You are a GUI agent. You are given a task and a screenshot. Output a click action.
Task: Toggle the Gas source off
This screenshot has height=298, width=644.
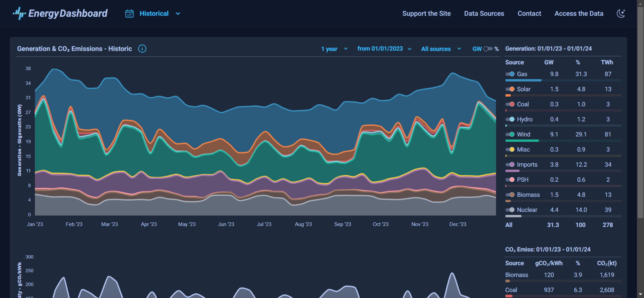pyautogui.click(x=510, y=74)
